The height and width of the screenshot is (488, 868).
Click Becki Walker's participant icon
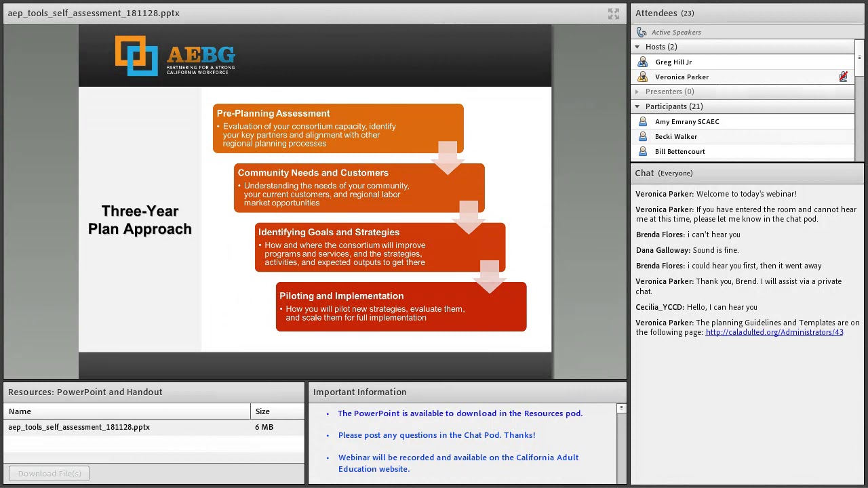(642, 136)
